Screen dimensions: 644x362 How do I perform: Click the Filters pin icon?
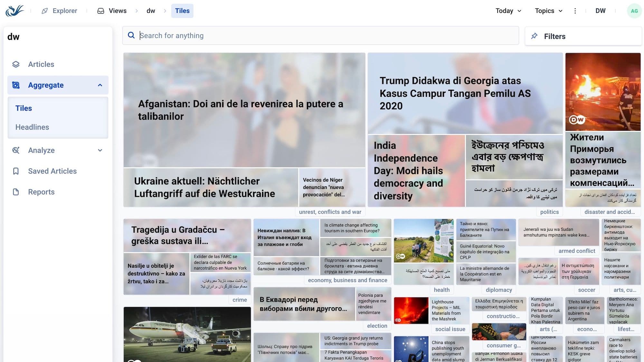pos(534,36)
